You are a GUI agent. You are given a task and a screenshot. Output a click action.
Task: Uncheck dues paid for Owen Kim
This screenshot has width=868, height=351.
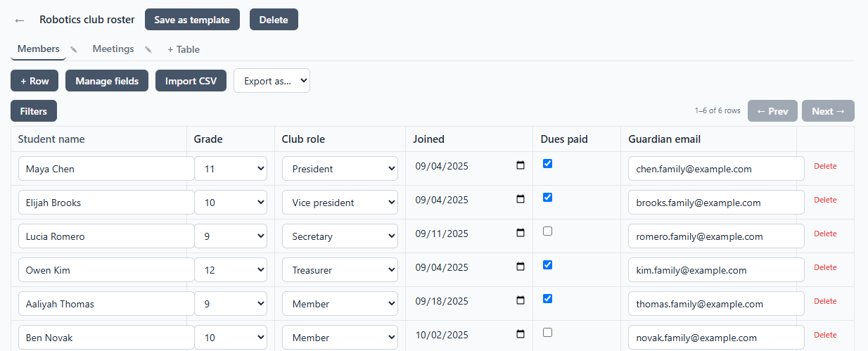pos(548,264)
